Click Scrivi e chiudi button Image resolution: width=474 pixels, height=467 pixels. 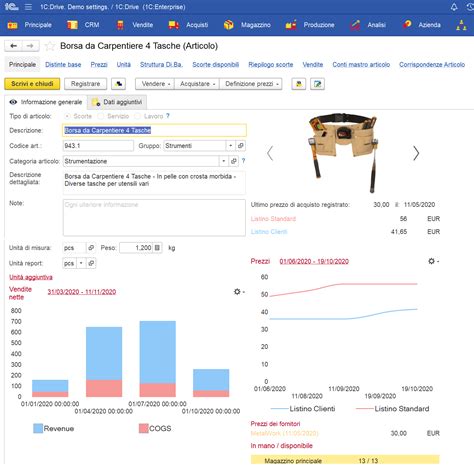point(32,84)
